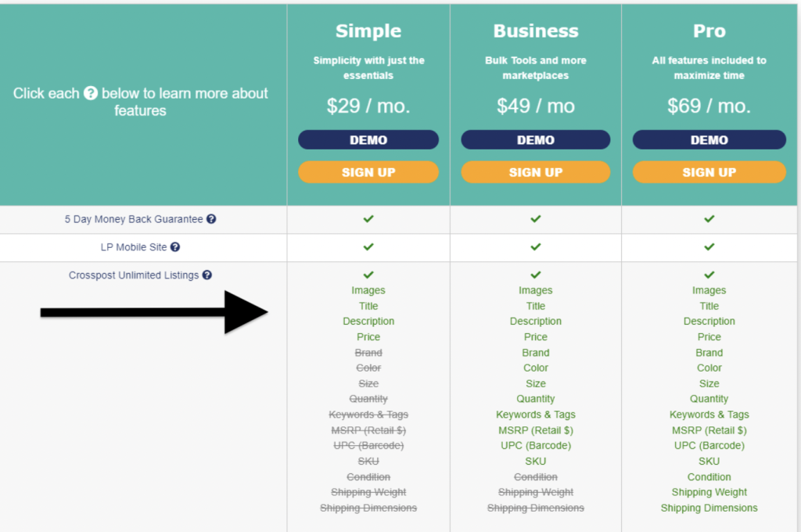
Task: Open help icon for Crosspost Unlimited Listings
Action: [207, 275]
